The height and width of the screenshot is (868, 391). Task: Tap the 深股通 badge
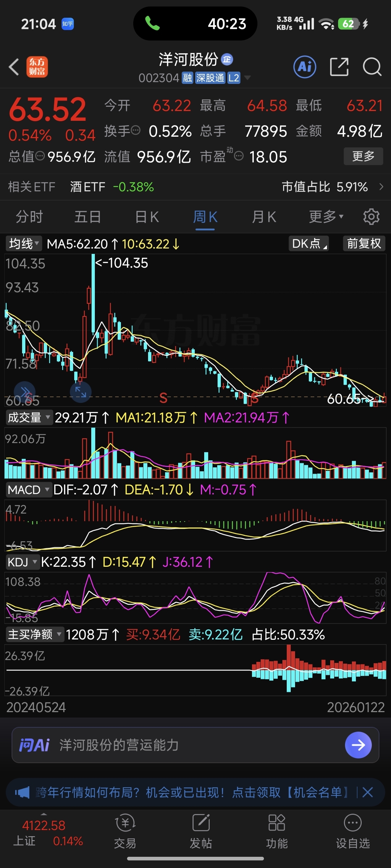pyautogui.click(x=210, y=78)
